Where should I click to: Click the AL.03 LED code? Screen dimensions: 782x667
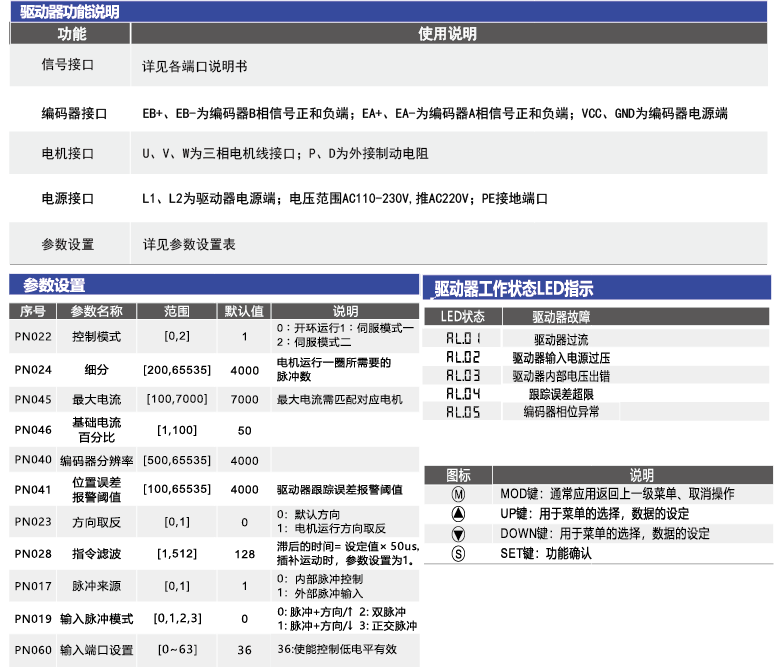463,375
